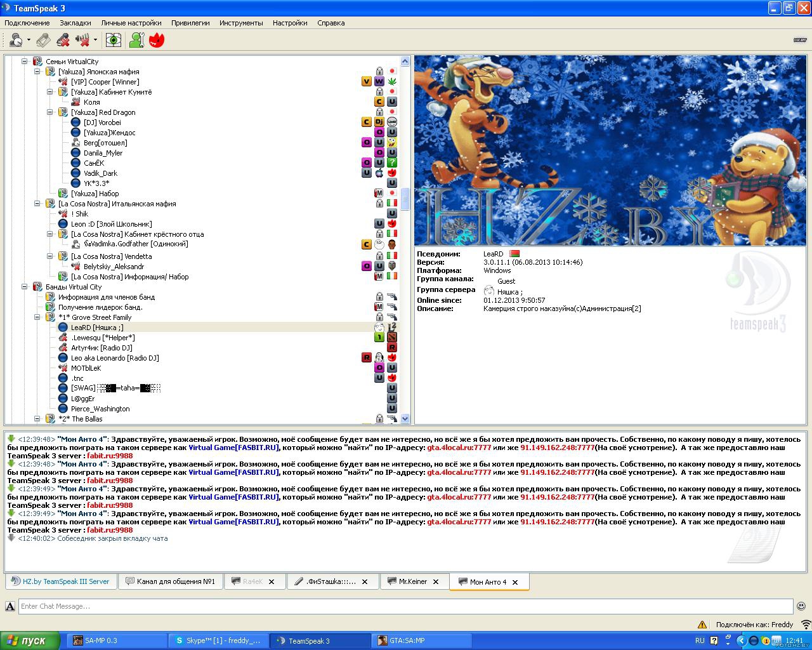Click the Set Away status toolbar icon
This screenshot has width=812, height=650.
15,40
